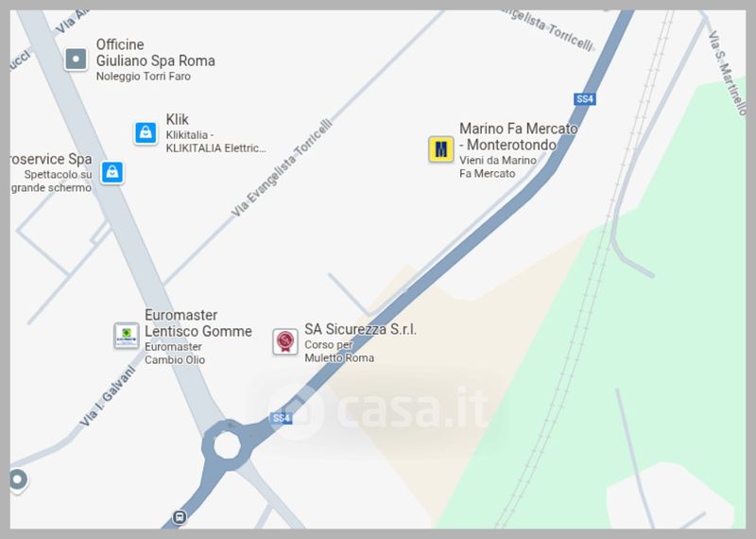Screen dimensions: 756x539
Task: Open the Euromaster Lentisco Gomme text label
Action: point(198,323)
